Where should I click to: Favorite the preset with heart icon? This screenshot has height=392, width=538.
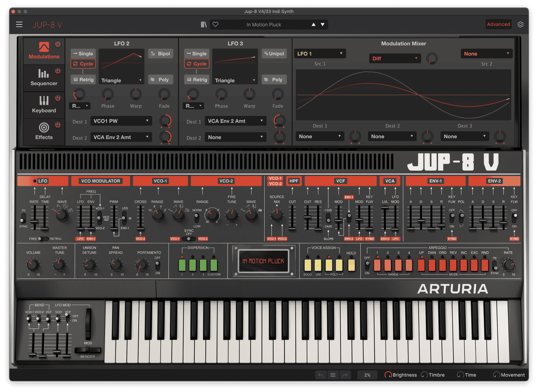(x=215, y=24)
